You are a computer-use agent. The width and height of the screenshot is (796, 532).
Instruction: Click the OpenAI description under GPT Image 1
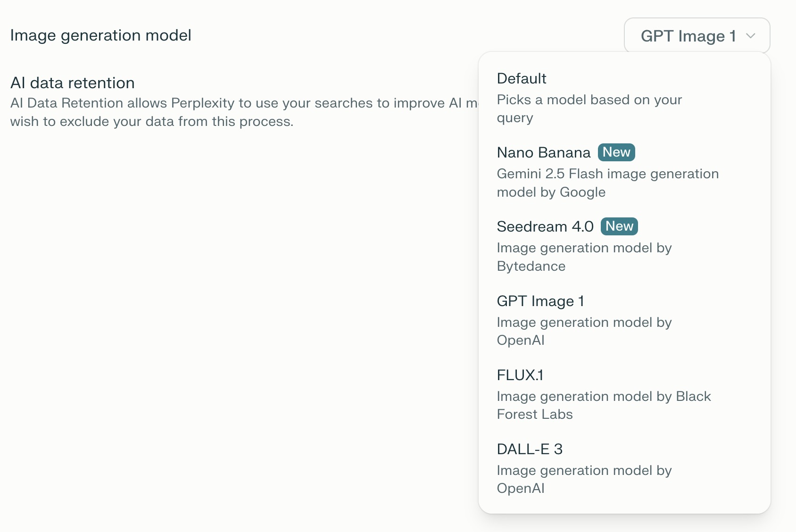[584, 331]
